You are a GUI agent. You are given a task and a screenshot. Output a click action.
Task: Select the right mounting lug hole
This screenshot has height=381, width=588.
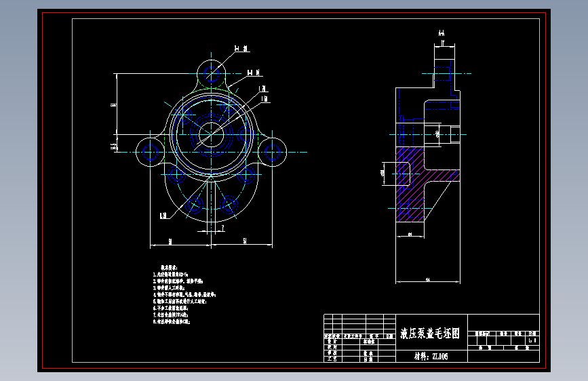(272, 153)
